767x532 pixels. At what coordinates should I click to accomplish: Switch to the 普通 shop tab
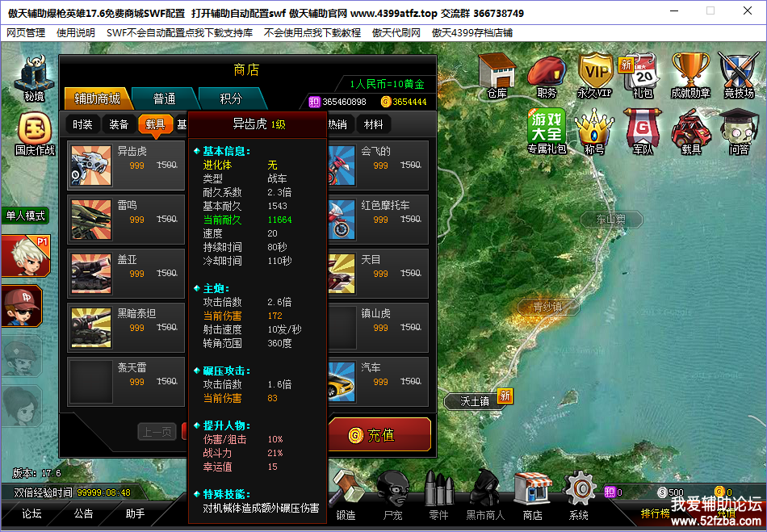[165, 98]
